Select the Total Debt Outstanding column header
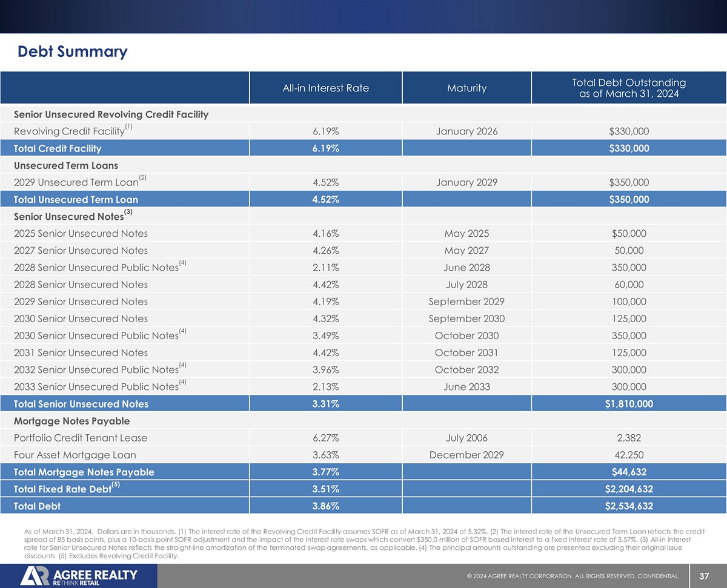Screen dimensions: 727x588 point(629,88)
